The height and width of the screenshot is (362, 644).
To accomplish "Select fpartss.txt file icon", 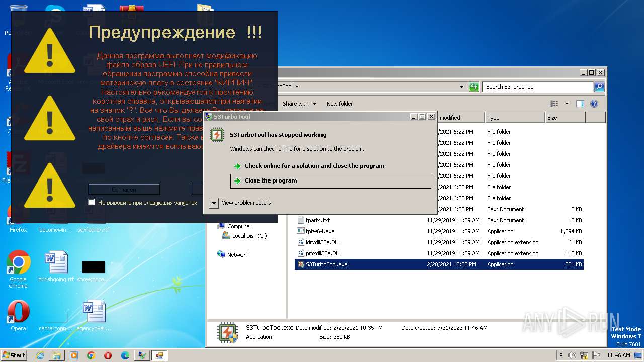I will pyautogui.click(x=301, y=220).
